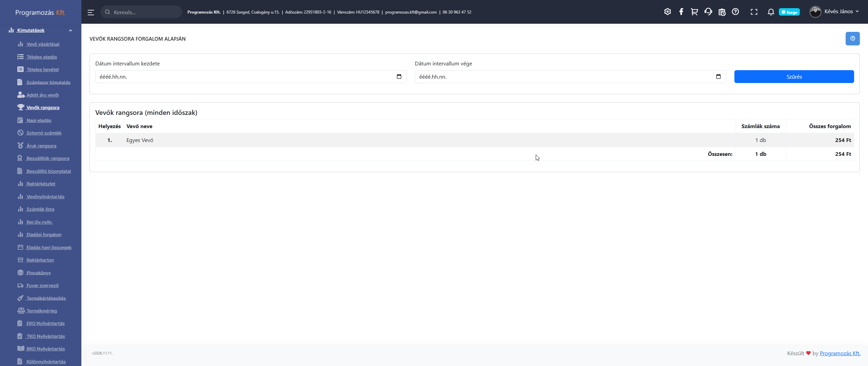Open the settings gear icon
This screenshot has height=366, width=868.
pyautogui.click(x=667, y=12)
